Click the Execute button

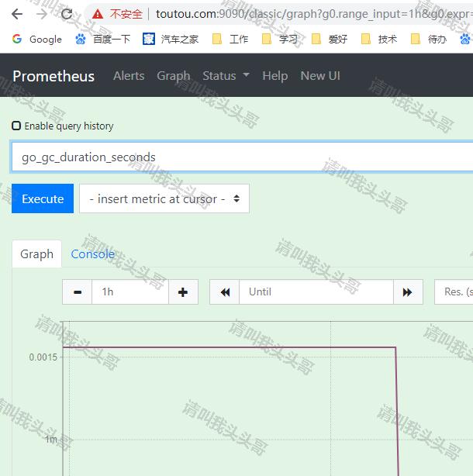(43, 198)
